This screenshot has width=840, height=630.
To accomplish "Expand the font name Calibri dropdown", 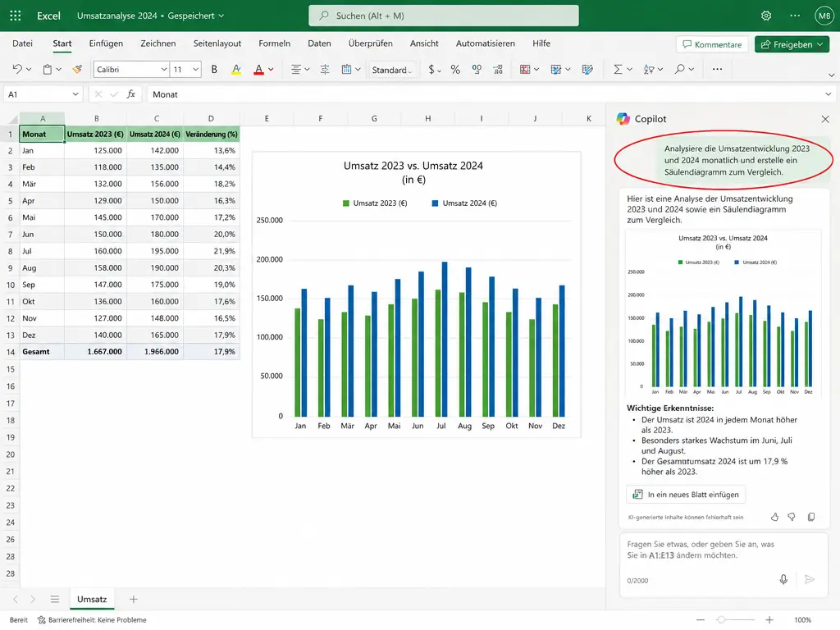I will point(164,69).
